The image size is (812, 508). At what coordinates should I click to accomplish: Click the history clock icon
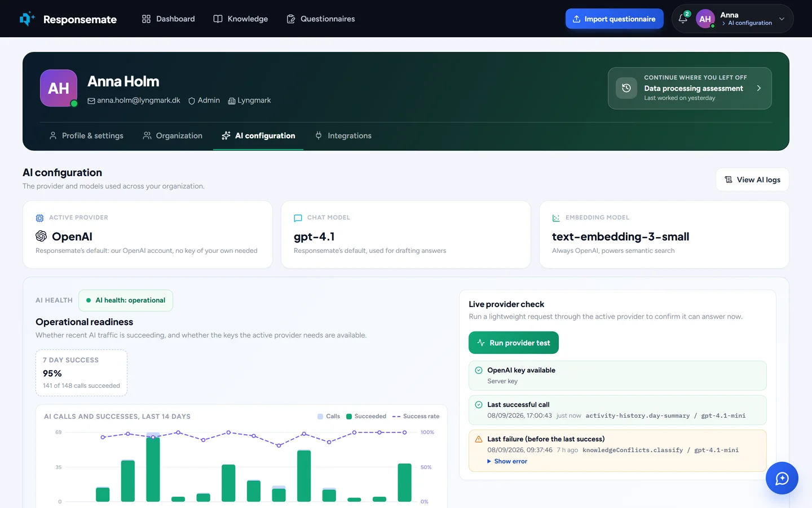point(626,88)
